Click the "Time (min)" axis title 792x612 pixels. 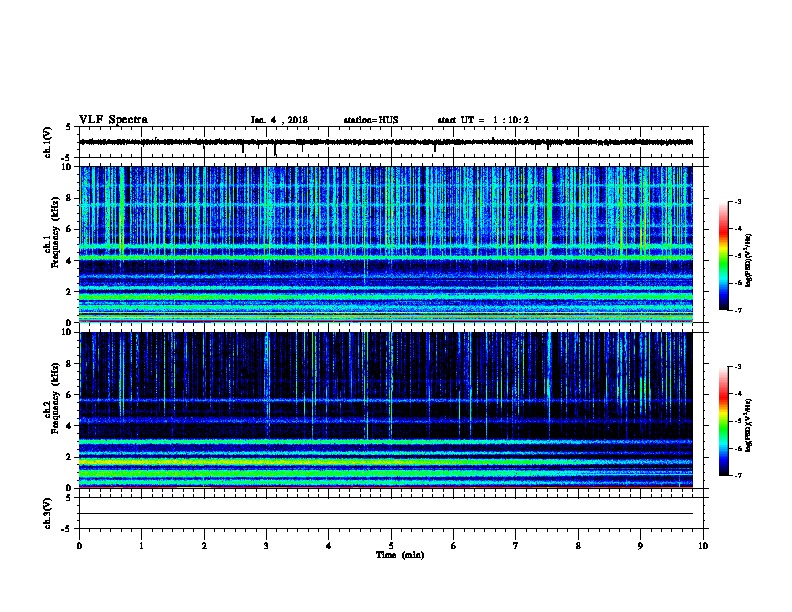(x=400, y=555)
